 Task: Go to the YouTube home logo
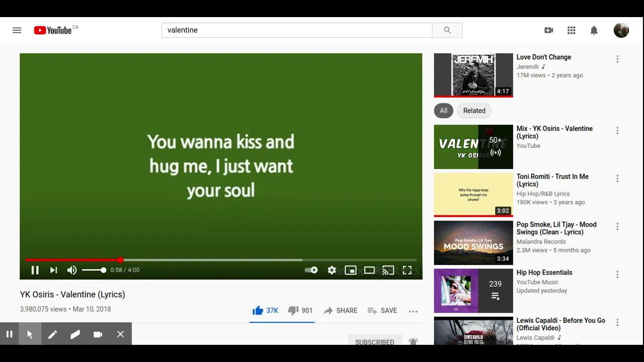click(x=53, y=30)
